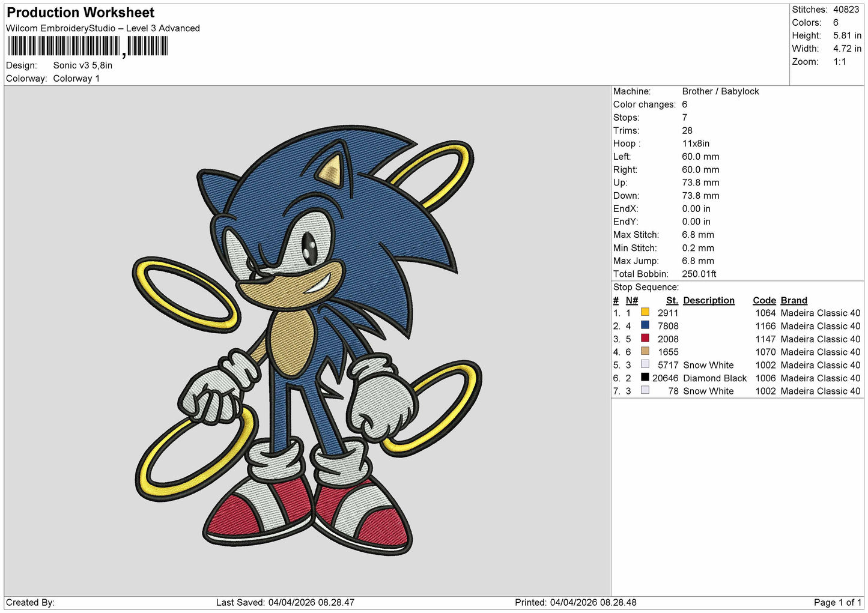The height and width of the screenshot is (613, 868).
Task: Click the 'Code' column header
Action: coord(764,300)
